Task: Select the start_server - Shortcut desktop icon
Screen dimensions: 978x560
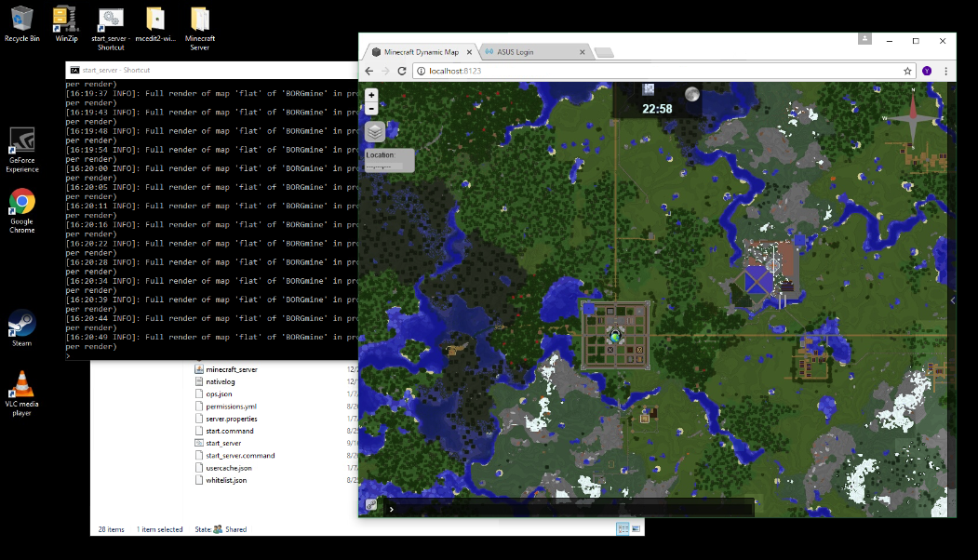Action: point(111,29)
